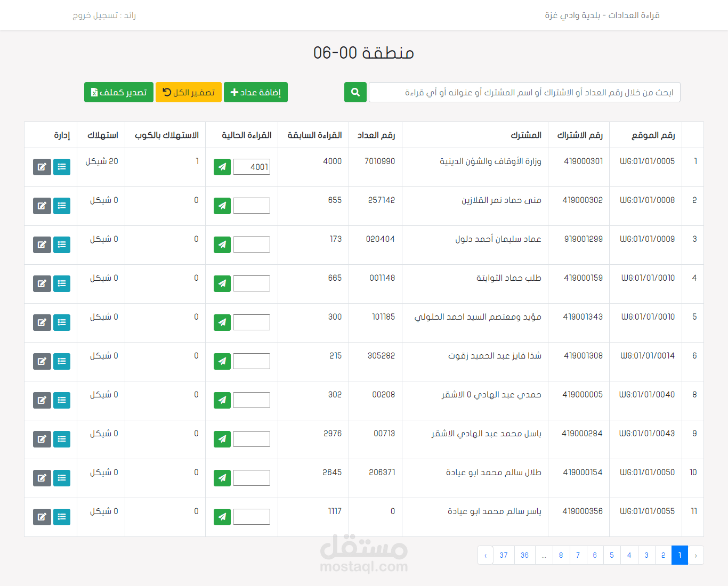Go to pagination page 8

pos(561,555)
